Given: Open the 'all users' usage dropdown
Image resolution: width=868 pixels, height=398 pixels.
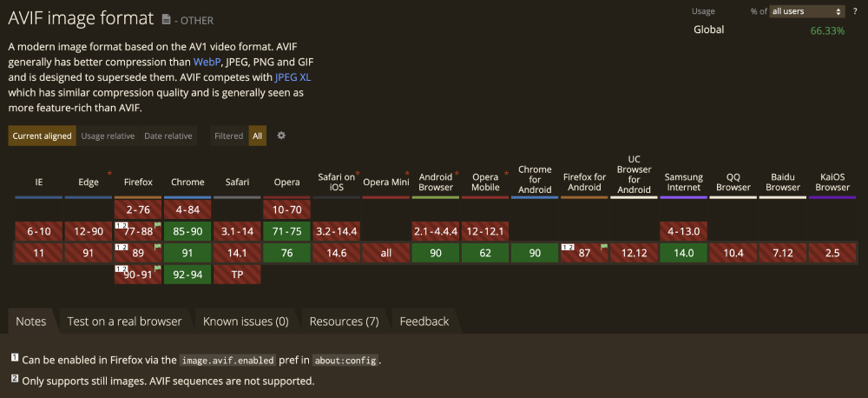Looking at the screenshot, I should point(807,11).
